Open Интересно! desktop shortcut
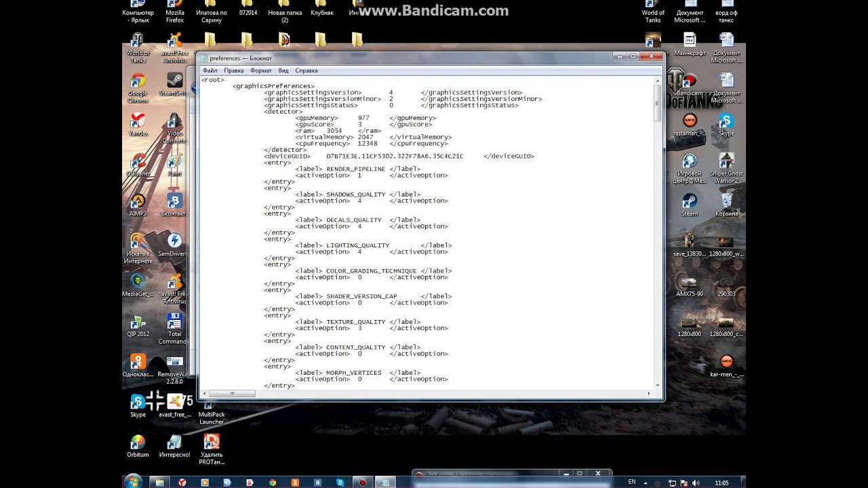 [x=174, y=446]
